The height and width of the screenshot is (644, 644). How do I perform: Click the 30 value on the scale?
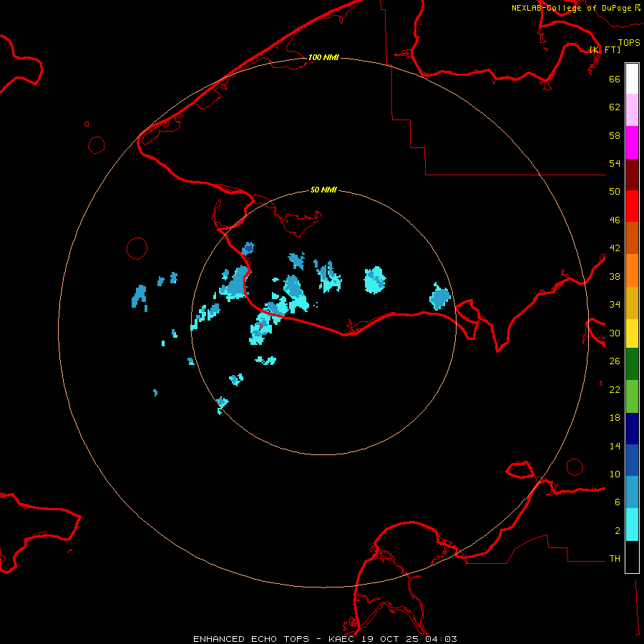[x=615, y=333]
